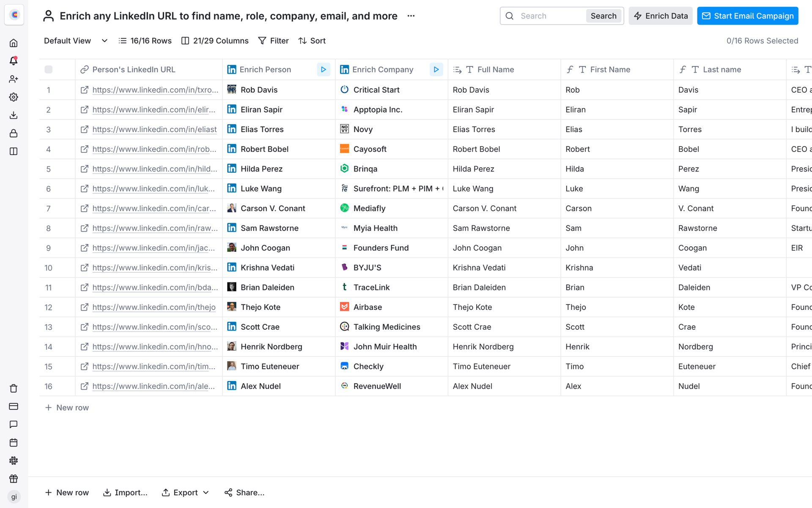This screenshot has width=812, height=508.
Task: Click the Import... button
Action: pyautogui.click(x=125, y=492)
